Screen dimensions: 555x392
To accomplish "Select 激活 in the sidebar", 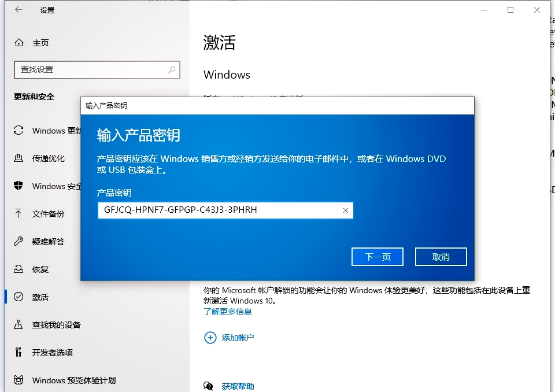I will [40, 297].
